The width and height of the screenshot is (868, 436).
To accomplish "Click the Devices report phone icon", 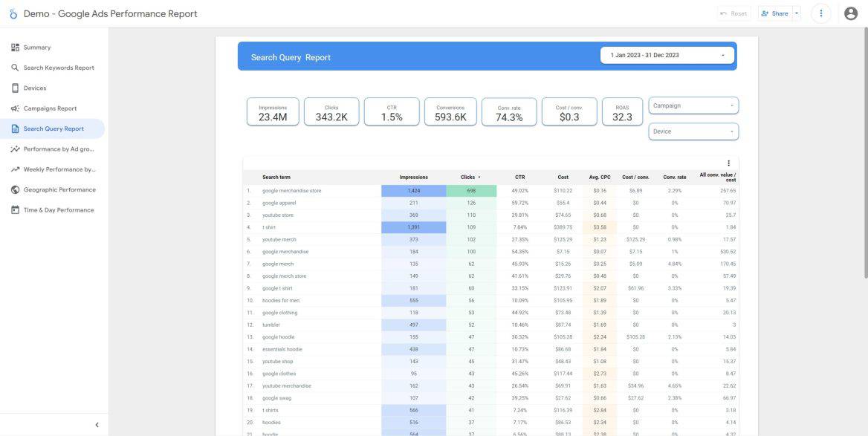I will click(x=16, y=87).
